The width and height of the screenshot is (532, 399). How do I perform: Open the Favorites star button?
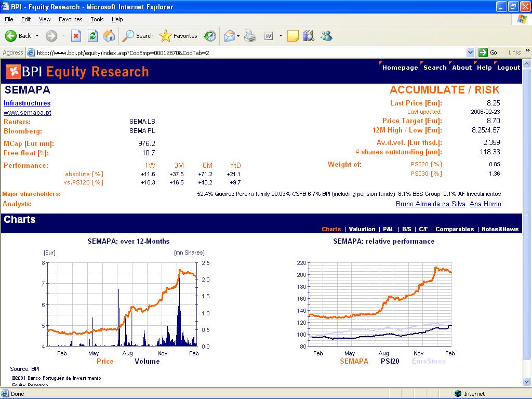(x=179, y=36)
